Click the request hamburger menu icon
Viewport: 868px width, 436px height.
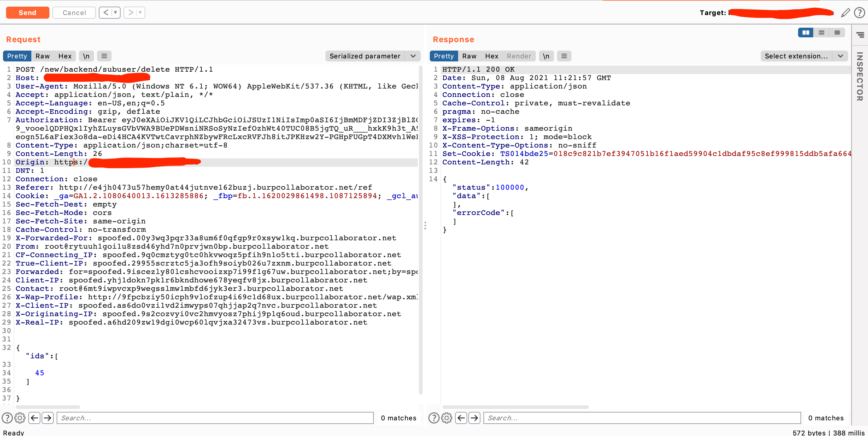point(104,56)
